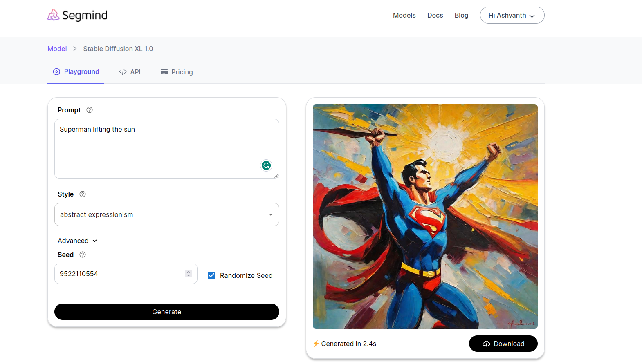Open Blog in the top navigation

click(461, 15)
